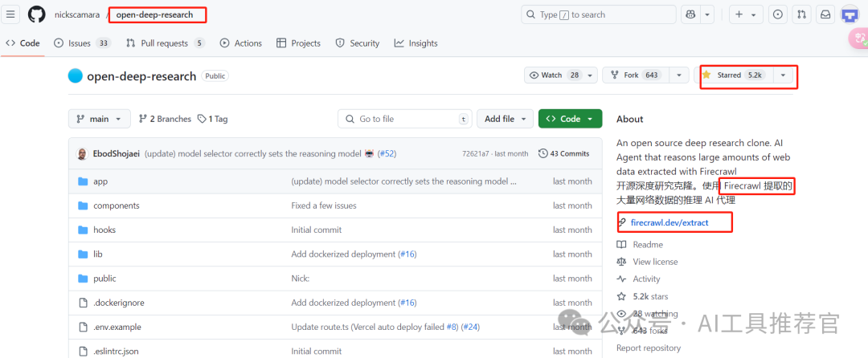Open the components folder
This screenshot has height=358, width=868.
tap(117, 205)
